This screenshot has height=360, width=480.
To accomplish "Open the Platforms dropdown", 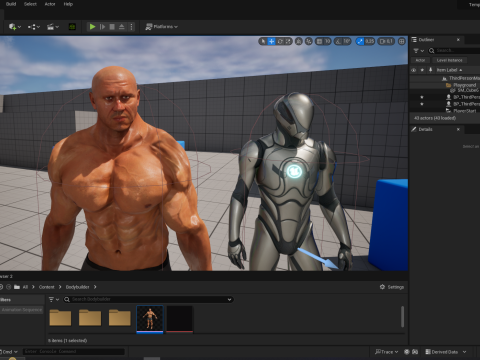I will point(162,27).
